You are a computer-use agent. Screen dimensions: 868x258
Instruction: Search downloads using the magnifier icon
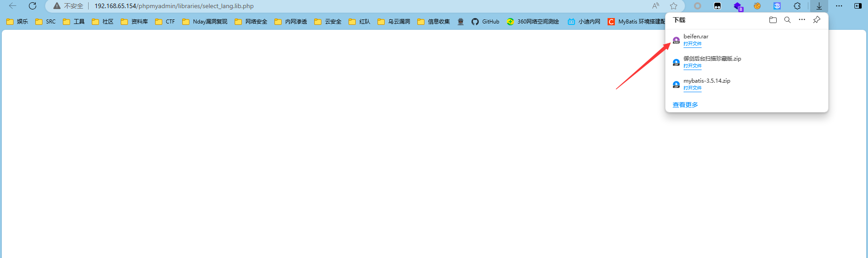[788, 20]
